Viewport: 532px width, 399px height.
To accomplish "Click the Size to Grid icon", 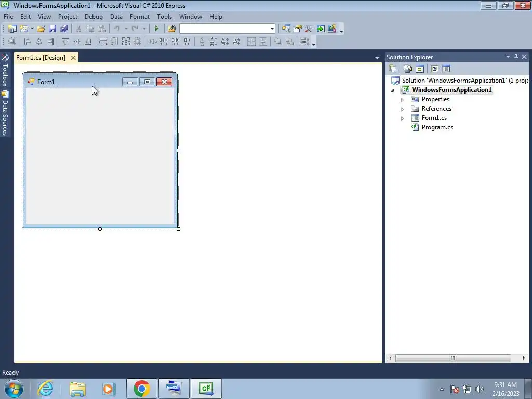I will coord(137,42).
